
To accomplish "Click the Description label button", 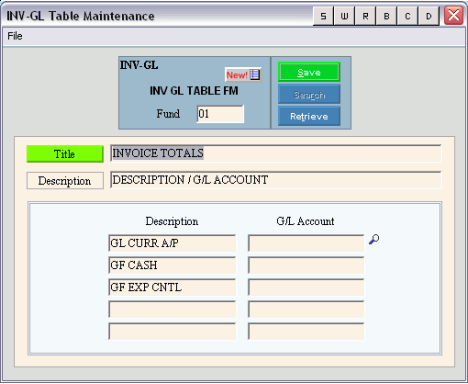I will [65, 181].
